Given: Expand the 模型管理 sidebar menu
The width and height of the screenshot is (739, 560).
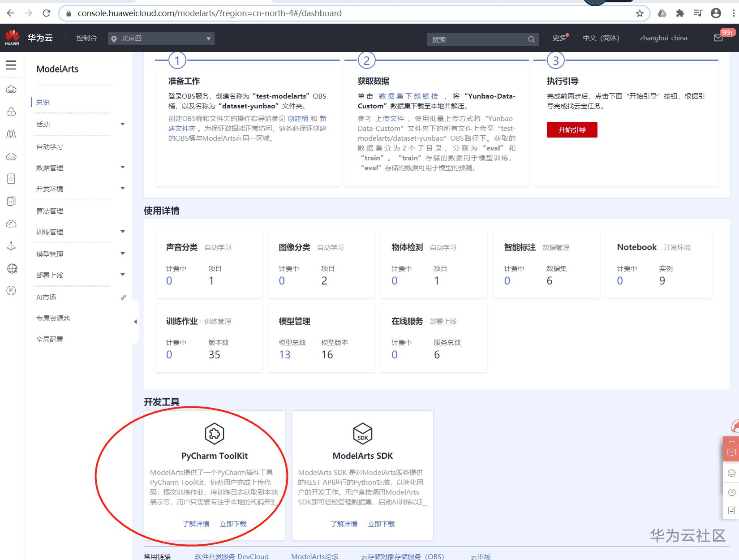Looking at the screenshot, I should (123, 254).
